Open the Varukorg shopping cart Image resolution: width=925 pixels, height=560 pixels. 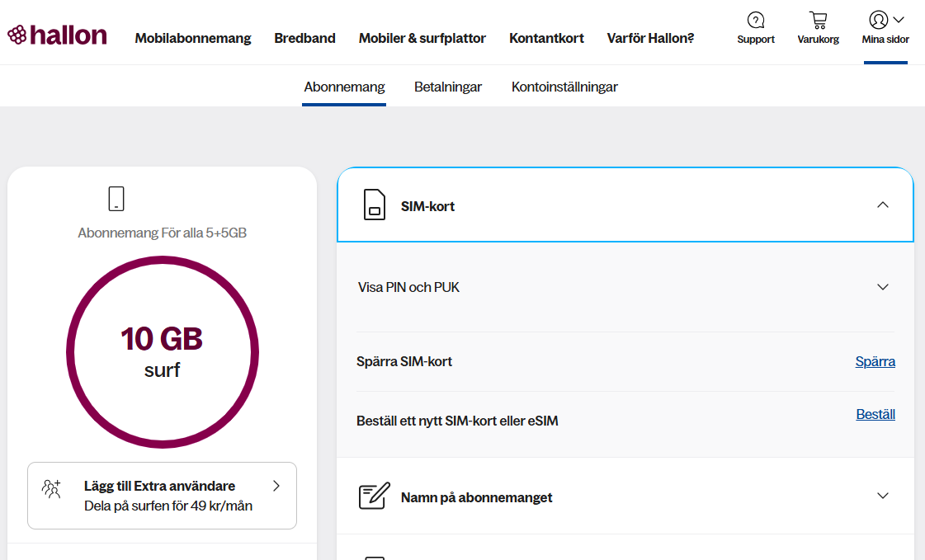pos(818,20)
